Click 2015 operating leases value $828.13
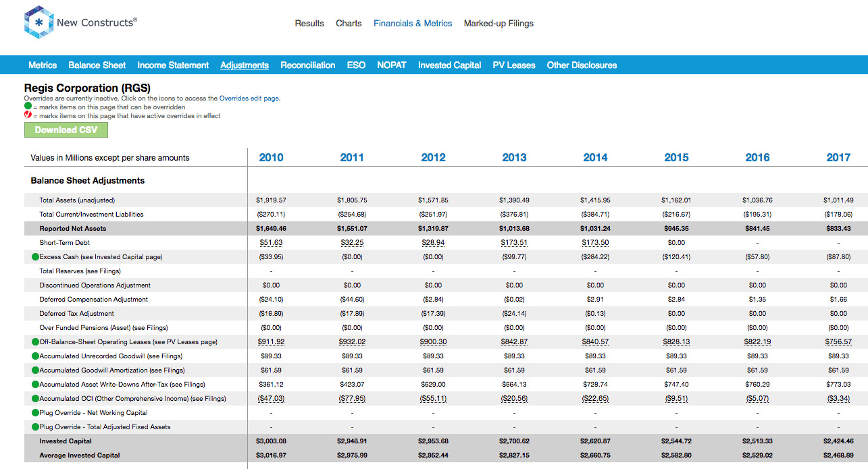Viewport: 868px width, 469px height. pos(676,342)
